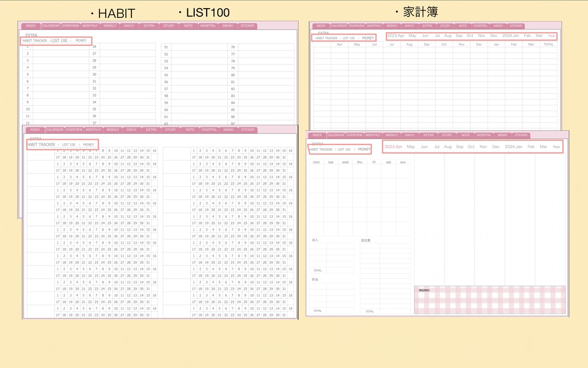
Task: Open INDEX tab on the monthly money page
Action: pyautogui.click(x=317, y=135)
